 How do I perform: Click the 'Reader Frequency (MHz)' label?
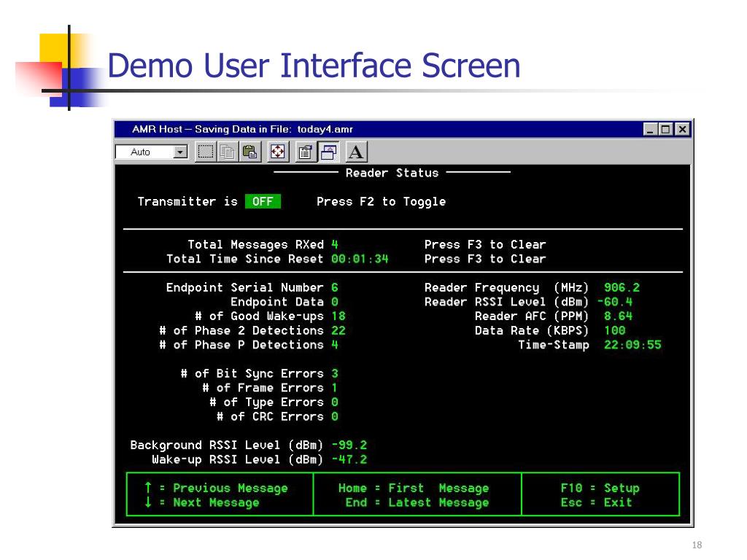coord(506,287)
